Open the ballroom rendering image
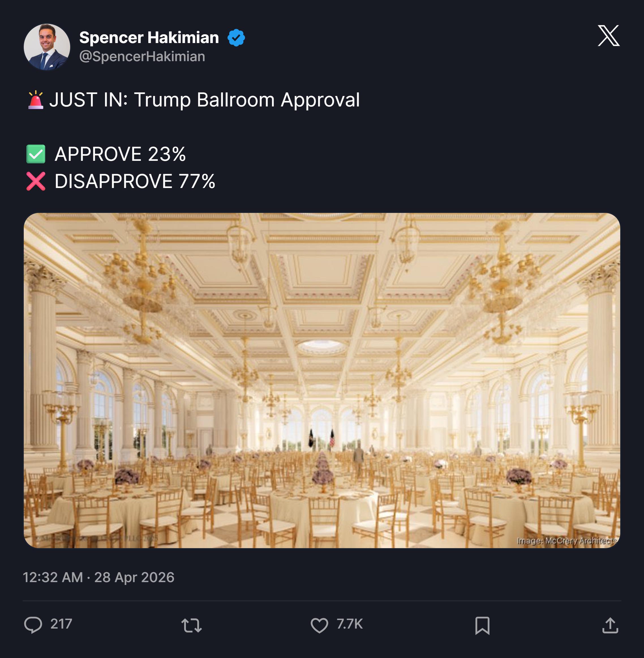Screen dimensions: 644x658 click(322, 380)
